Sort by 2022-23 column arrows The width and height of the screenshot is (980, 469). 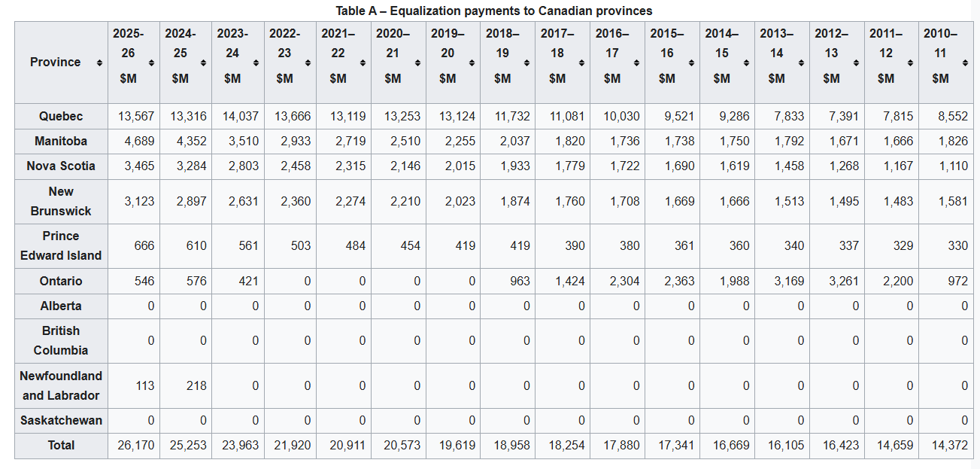[308, 62]
